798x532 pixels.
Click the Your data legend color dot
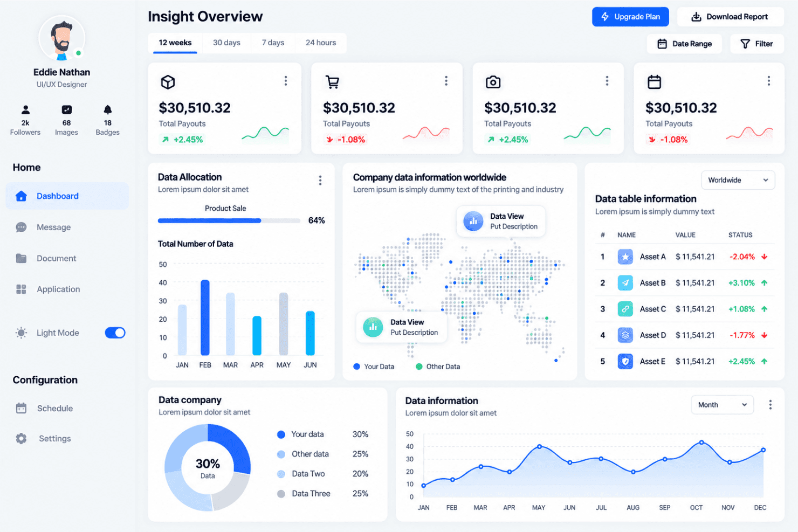280,434
